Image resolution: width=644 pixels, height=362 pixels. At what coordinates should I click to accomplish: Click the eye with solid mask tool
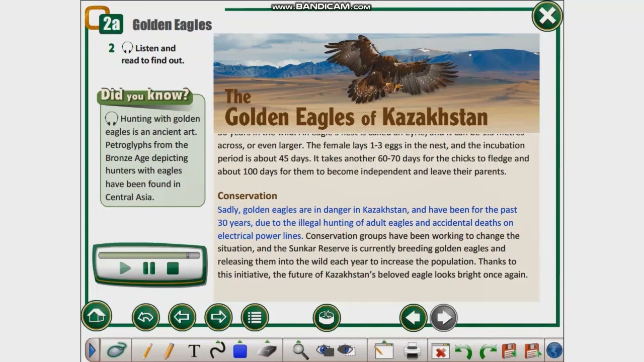pyautogui.click(x=324, y=350)
